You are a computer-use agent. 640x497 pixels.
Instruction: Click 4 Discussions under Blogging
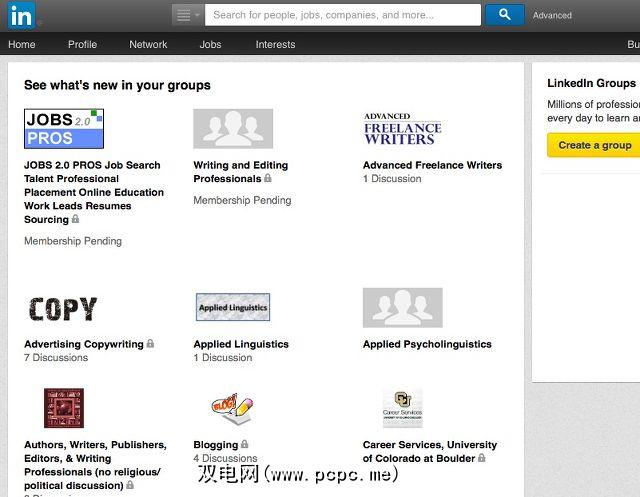[x=225, y=458]
